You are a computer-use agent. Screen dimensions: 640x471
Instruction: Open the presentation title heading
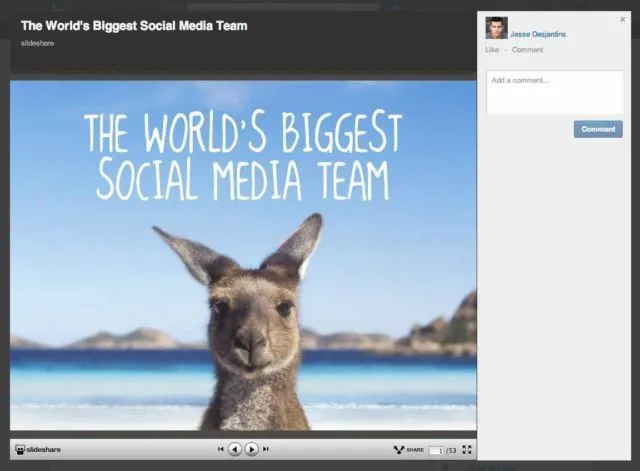[134, 26]
